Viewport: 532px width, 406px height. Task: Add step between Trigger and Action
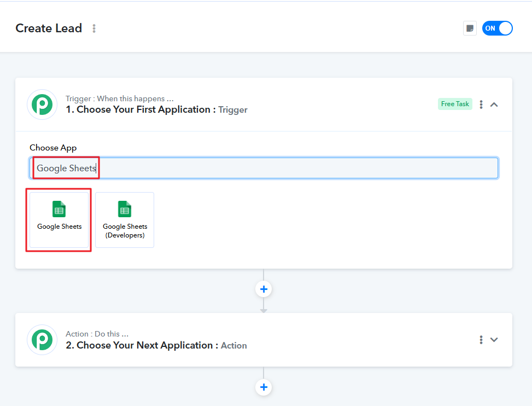point(264,289)
